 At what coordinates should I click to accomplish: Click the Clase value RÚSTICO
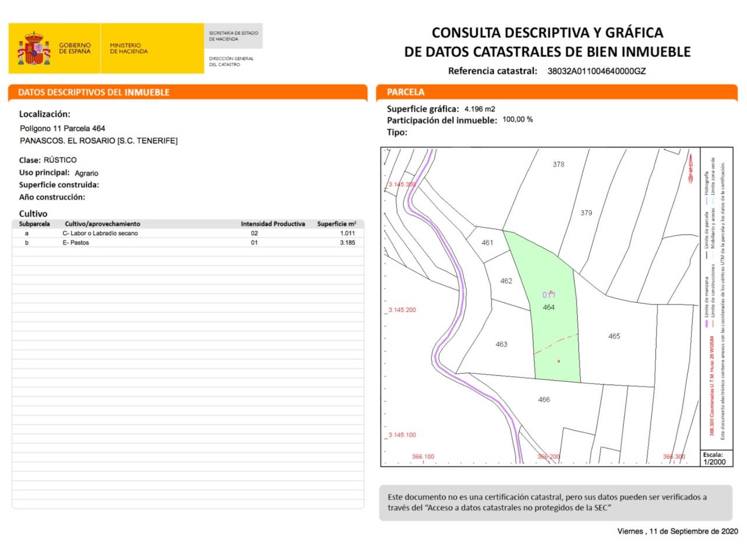click(60, 160)
